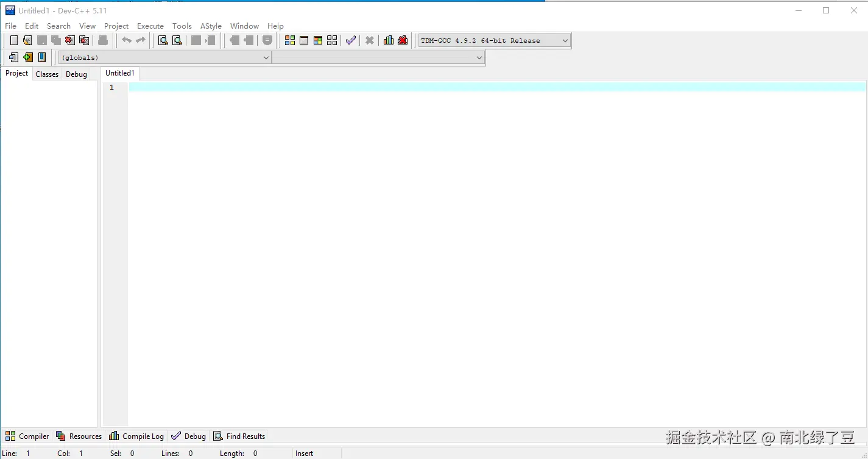Click the 'Sel:' status bar label

[116, 454]
